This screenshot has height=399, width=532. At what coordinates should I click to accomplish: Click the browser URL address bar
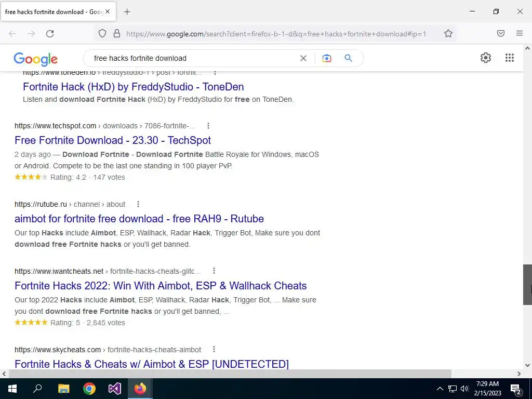[276, 34]
